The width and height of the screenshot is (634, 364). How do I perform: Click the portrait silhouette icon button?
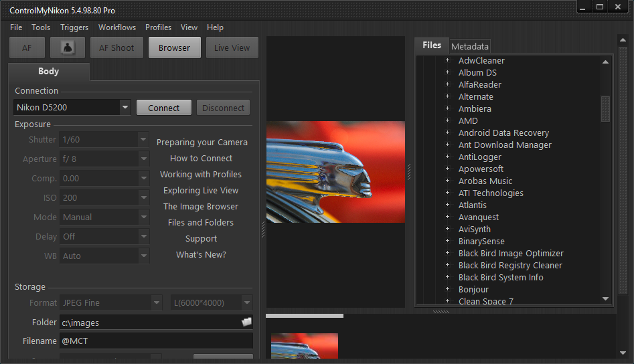68,48
